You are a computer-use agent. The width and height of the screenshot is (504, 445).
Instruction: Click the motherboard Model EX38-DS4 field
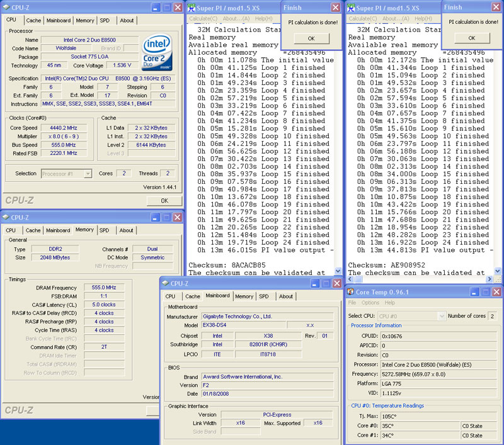point(243,325)
